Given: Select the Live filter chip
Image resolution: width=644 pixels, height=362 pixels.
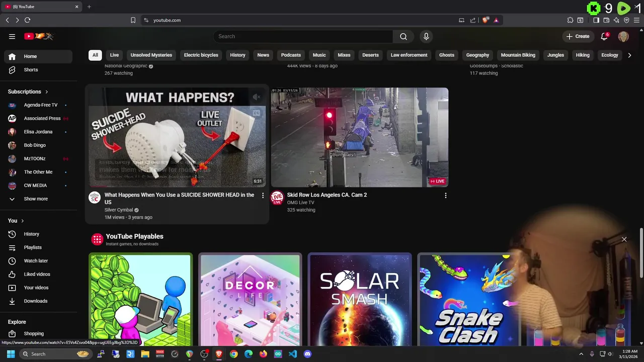Looking at the screenshot, I should click(114, 55).
